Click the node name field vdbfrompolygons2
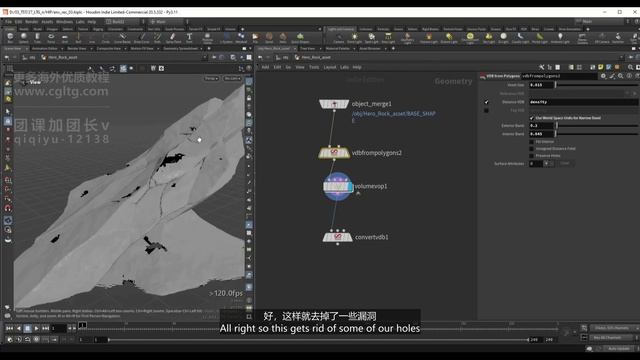This screenshot has height=360, width=640. point(559,76)
